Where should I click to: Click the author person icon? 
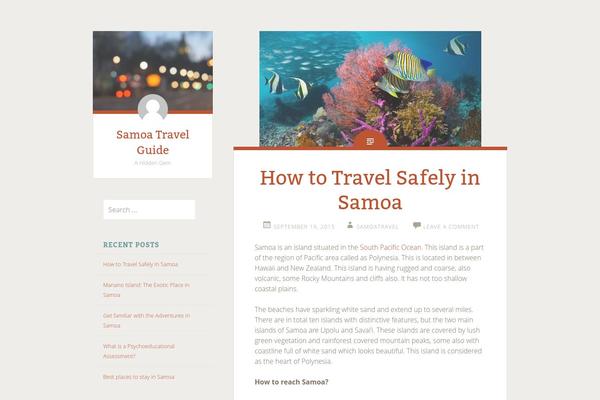350,225
